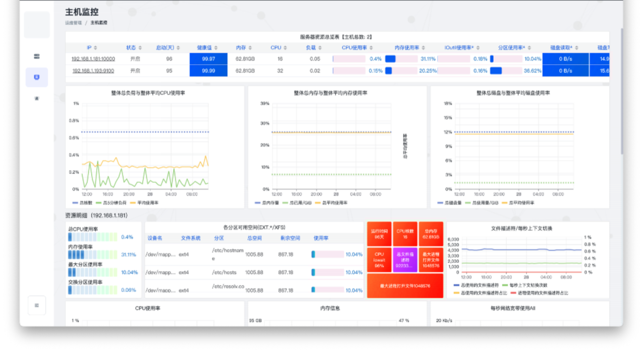This screenshot has width=644, height=353.
Task: Open host link 192.168.1.181:10000
Action: point(93,59)
